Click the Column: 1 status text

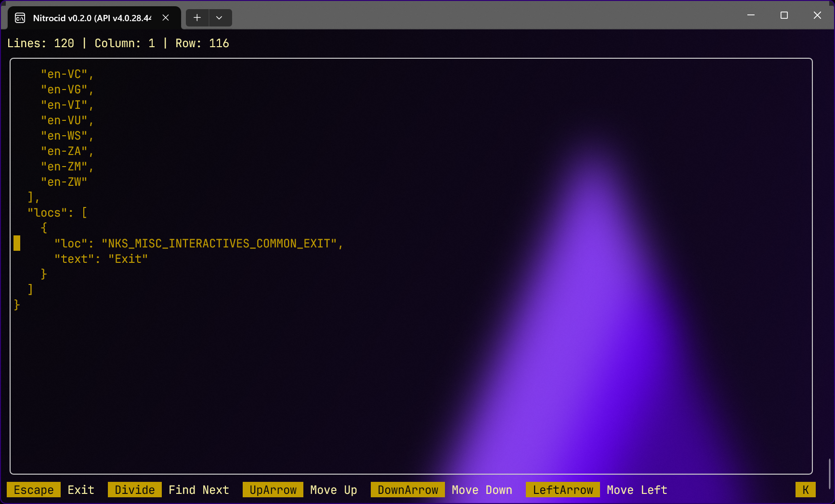(125, 43)
